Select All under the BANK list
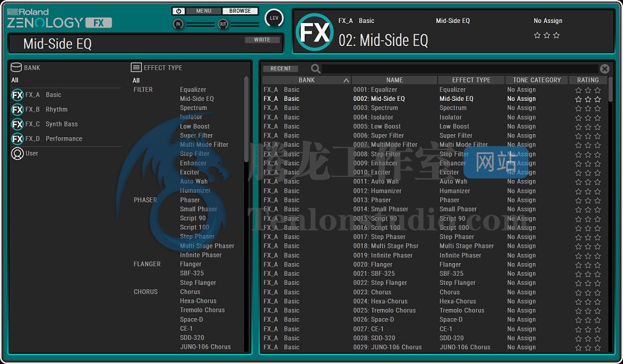Viewport: 623px width, 364px height. click(x=15, y=80)
